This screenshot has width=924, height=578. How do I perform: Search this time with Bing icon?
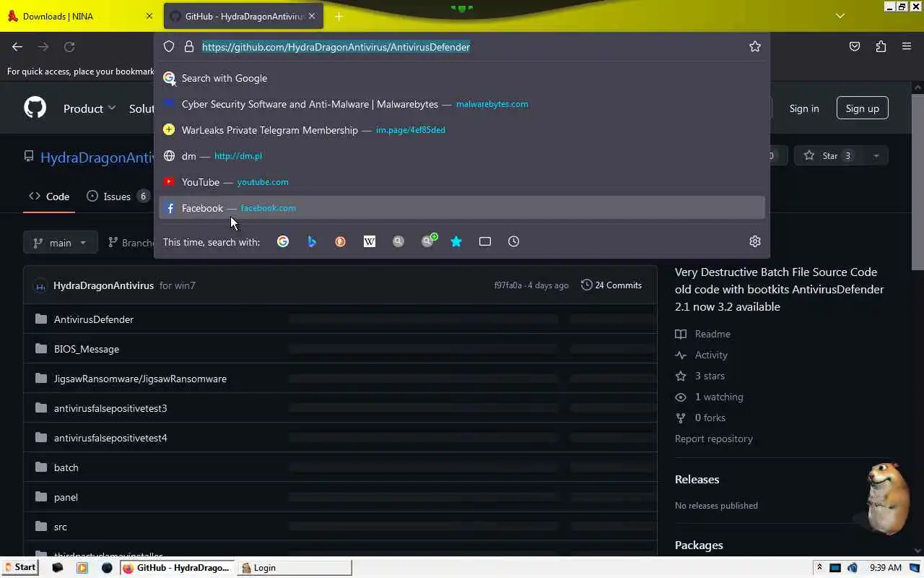tap(312, 241)
